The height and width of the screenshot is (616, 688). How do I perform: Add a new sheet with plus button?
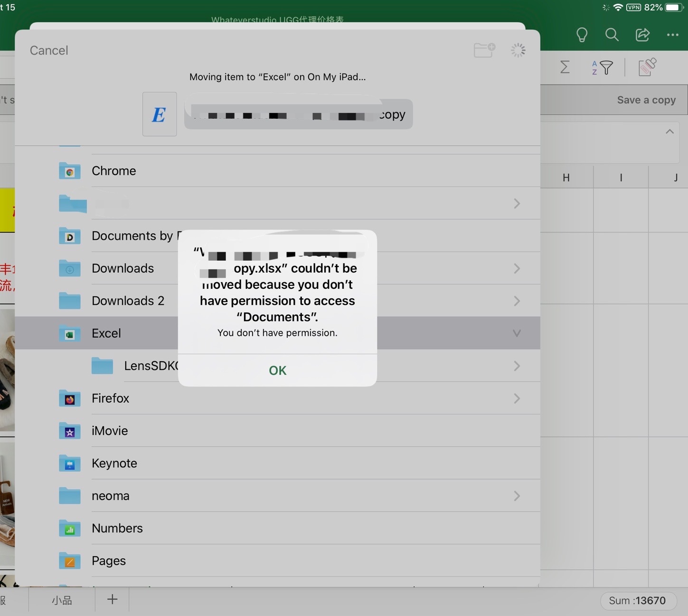(x=112, y=599)
